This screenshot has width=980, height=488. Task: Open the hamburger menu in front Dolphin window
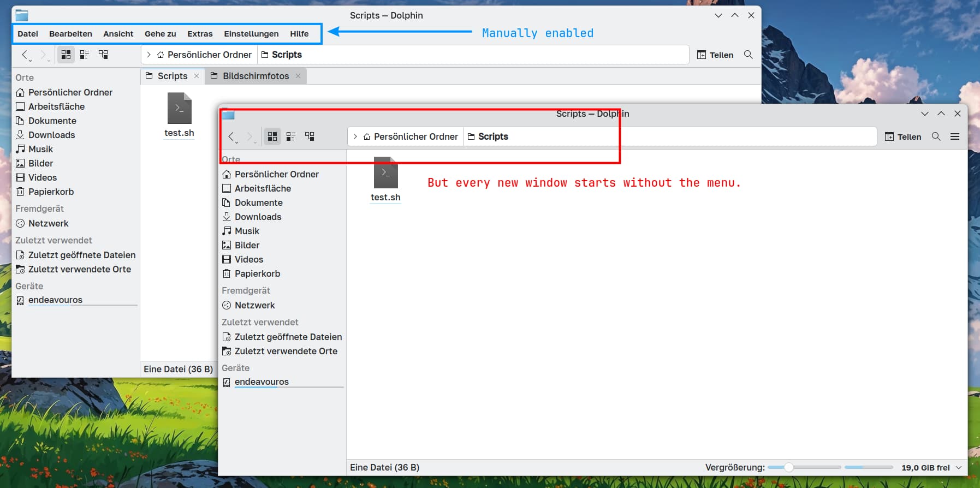tap(954, 136)
